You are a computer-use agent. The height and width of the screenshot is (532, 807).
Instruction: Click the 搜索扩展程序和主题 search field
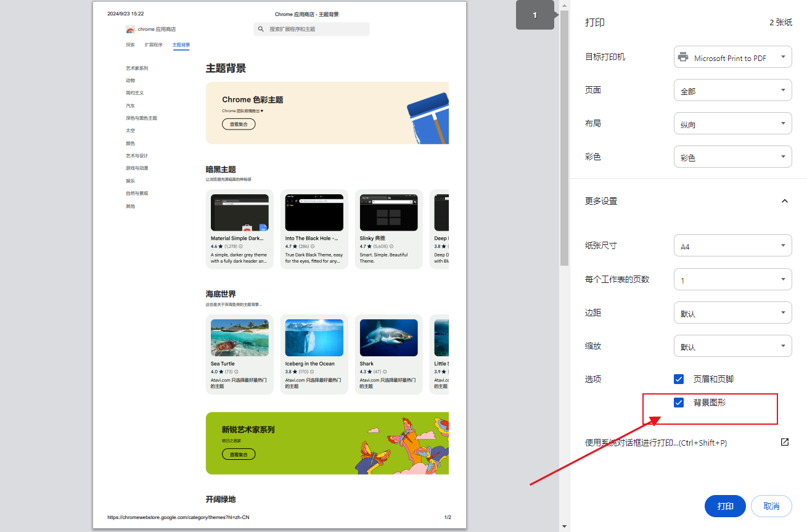[311, 29]
